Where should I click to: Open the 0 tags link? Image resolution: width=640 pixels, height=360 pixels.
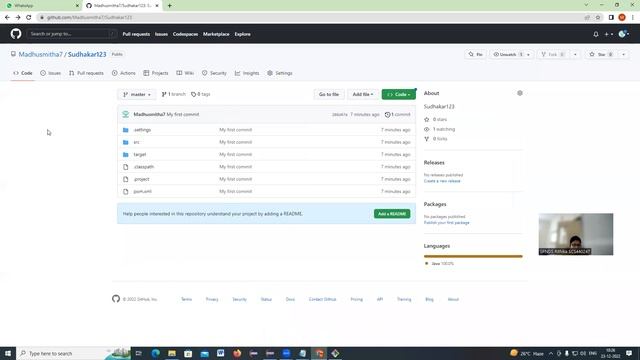(x=200, y=94)
